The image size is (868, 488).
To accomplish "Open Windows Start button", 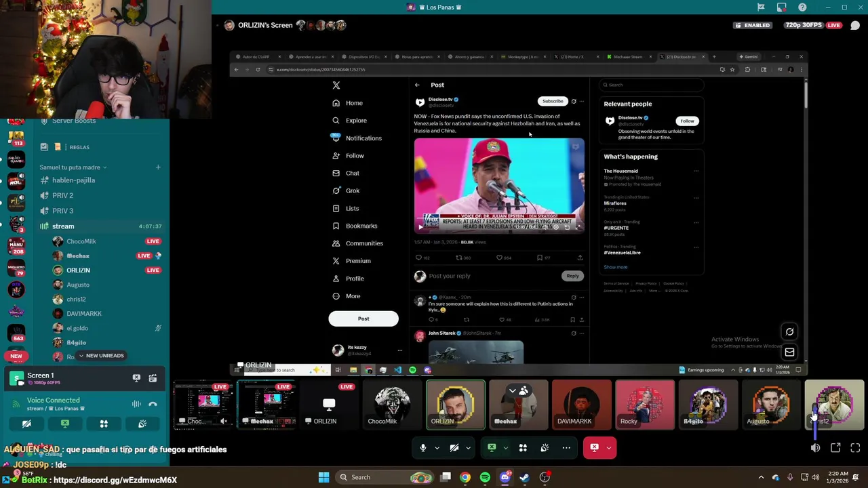I will [x=323, y=477].
